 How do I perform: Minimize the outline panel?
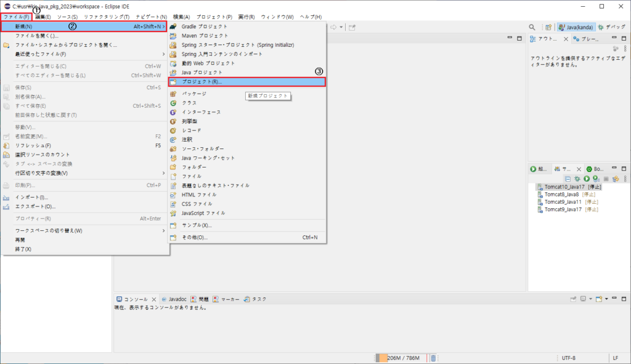coord(614,38)
